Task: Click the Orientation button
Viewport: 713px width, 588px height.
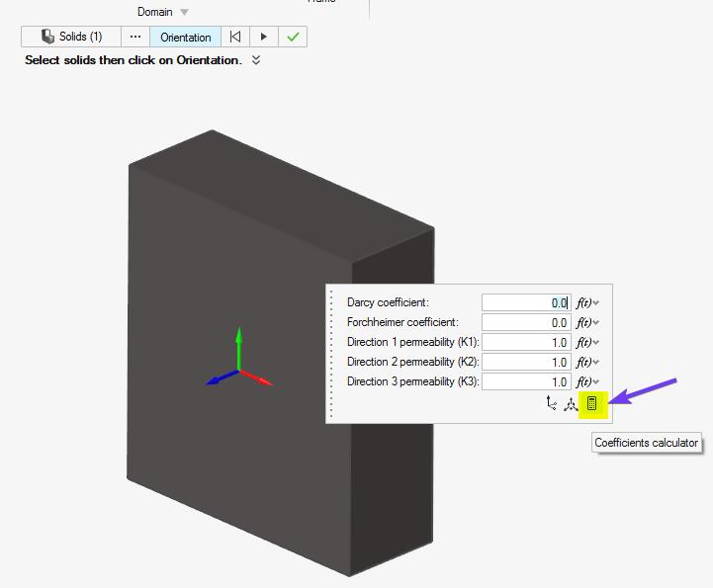Action: 186,37
